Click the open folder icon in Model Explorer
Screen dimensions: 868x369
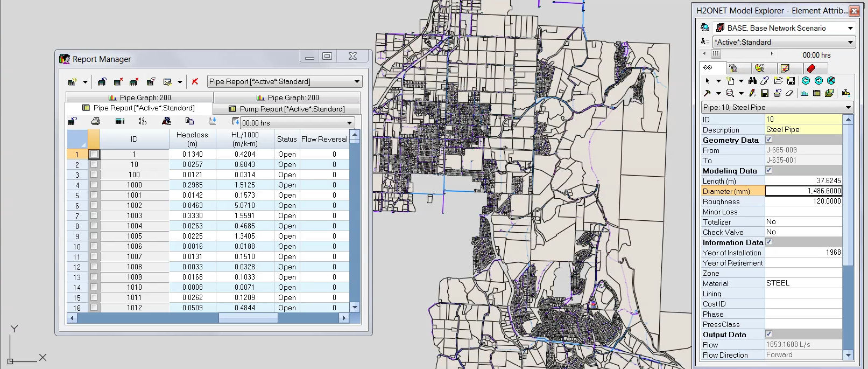pyautogui.click(x=778, y=81)
